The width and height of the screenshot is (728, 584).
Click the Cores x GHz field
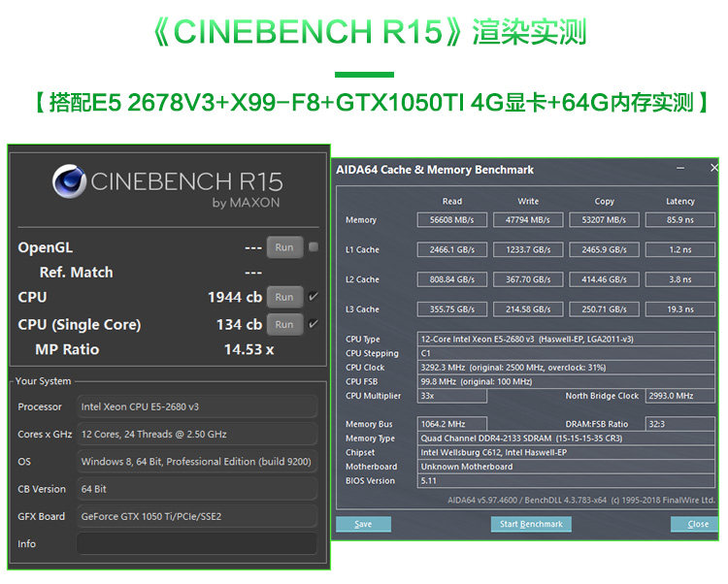(197, 435)
